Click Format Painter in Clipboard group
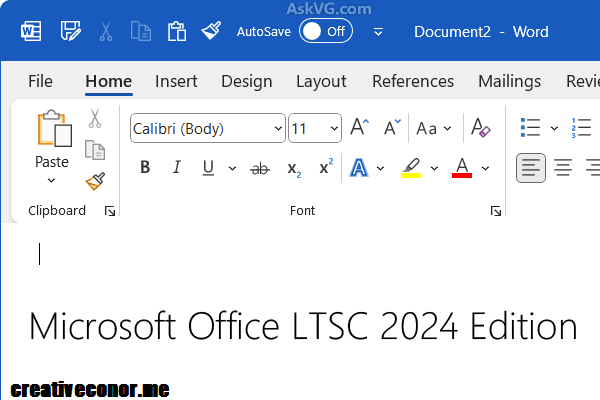 click(x=95, y=181)
